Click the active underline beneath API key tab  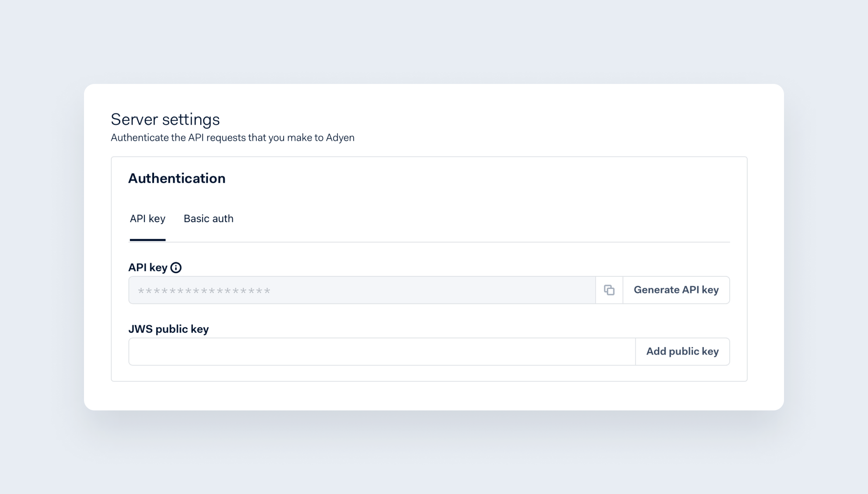(147, 240)
